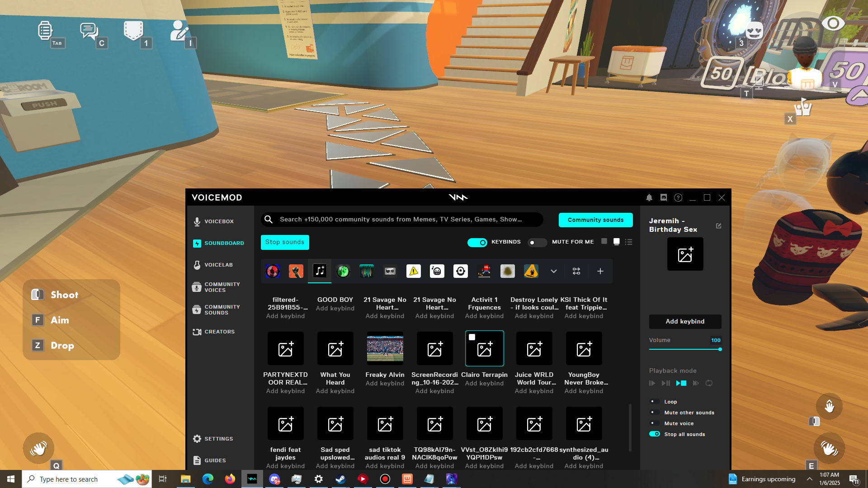Click the Community sounds button
868x488 pixels.
pos(595,220)
